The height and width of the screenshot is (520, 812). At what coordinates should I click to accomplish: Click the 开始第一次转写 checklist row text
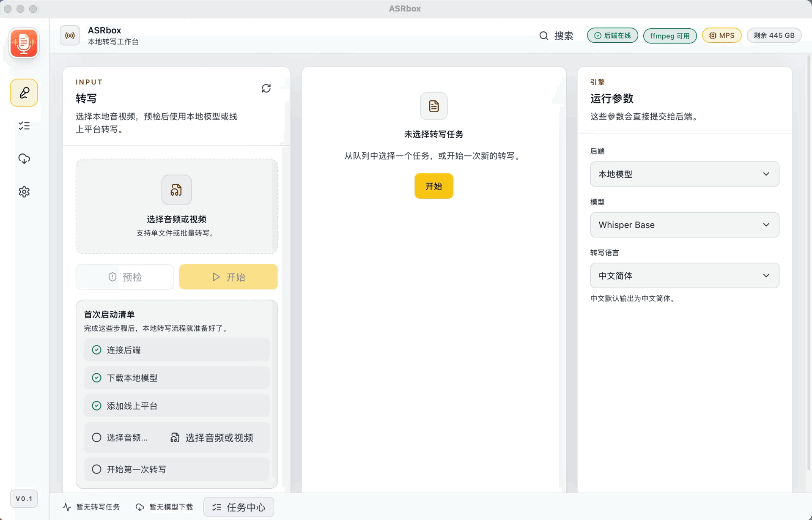136,469
